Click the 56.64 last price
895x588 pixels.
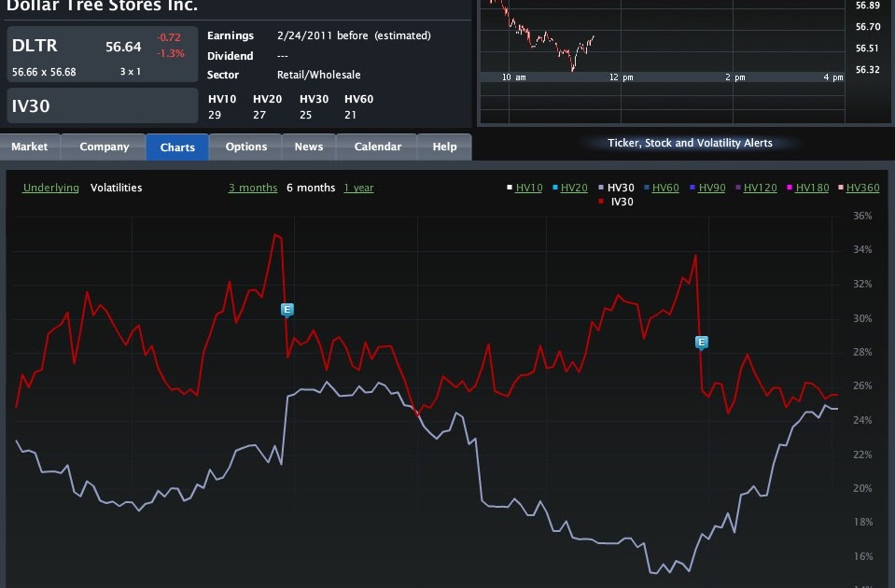click(123, 47)
